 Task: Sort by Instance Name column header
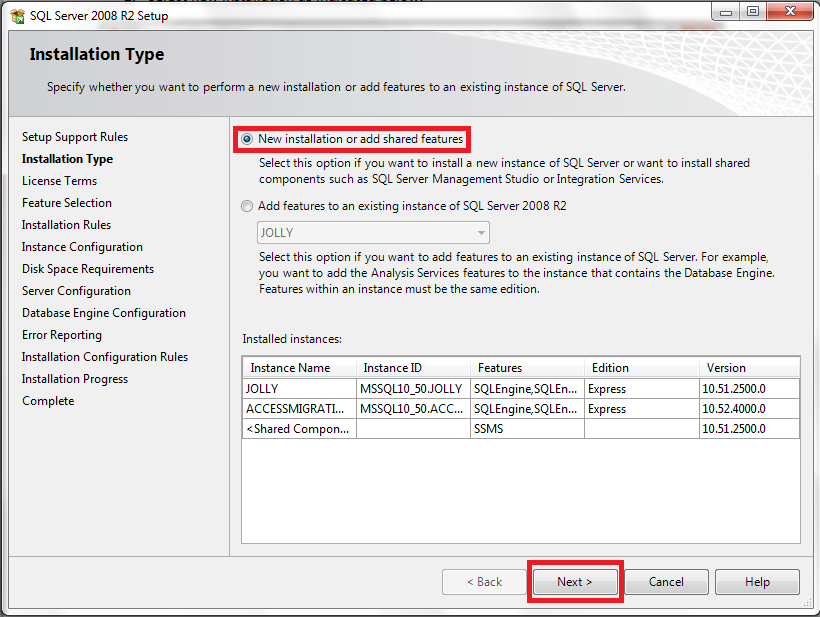[x=300, y=368]
